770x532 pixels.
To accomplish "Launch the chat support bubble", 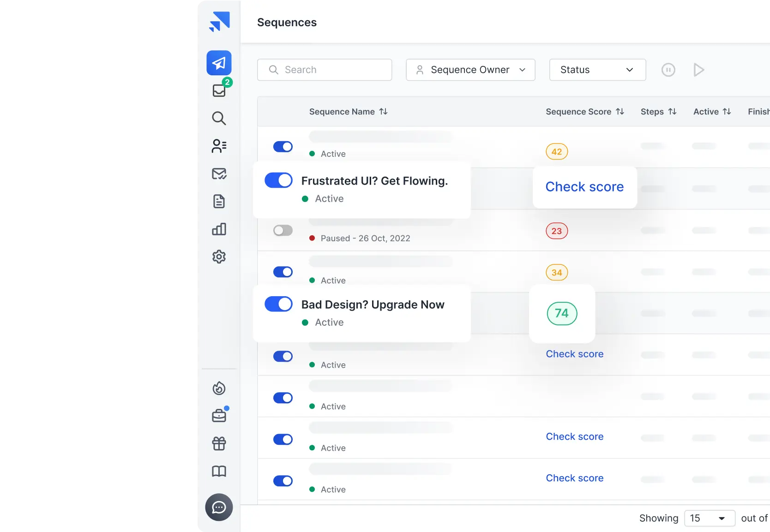I will click(x=219, y=508).
